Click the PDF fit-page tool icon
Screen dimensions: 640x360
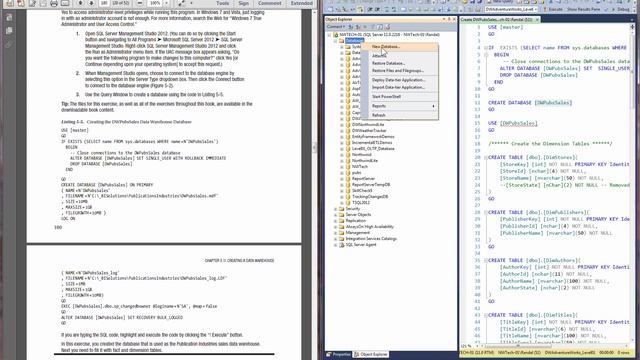click(181, 3)
